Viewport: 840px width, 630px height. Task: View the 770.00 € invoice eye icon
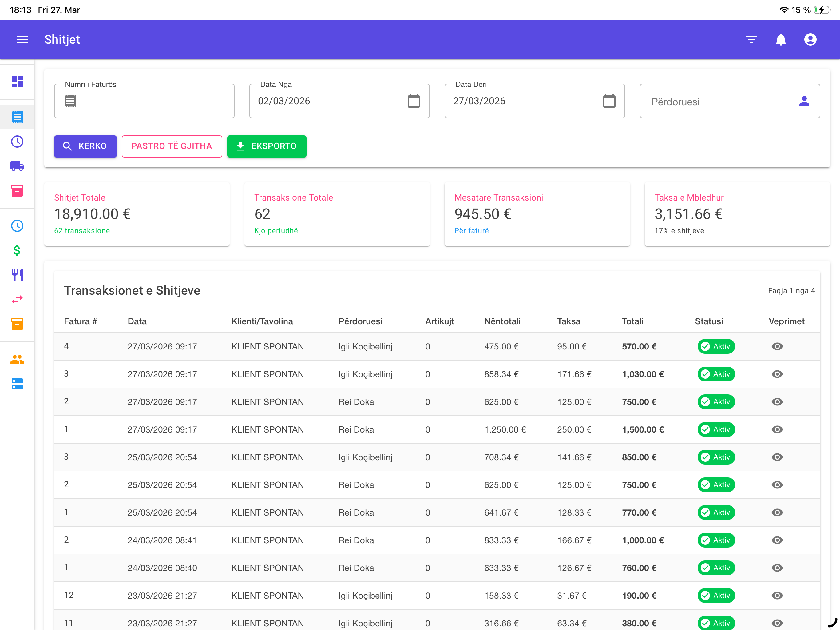click(x=777, y=512)
